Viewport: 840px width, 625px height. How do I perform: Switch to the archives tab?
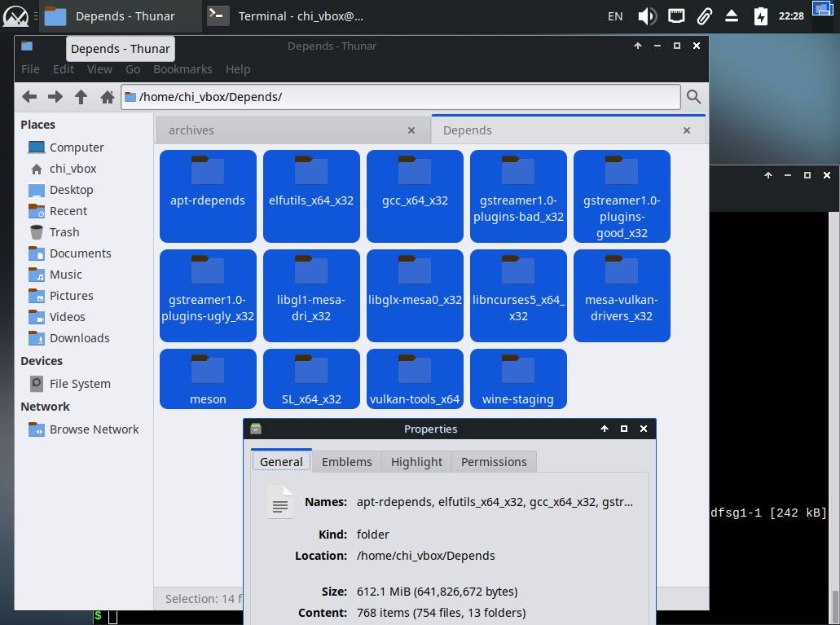coord(293,130)
